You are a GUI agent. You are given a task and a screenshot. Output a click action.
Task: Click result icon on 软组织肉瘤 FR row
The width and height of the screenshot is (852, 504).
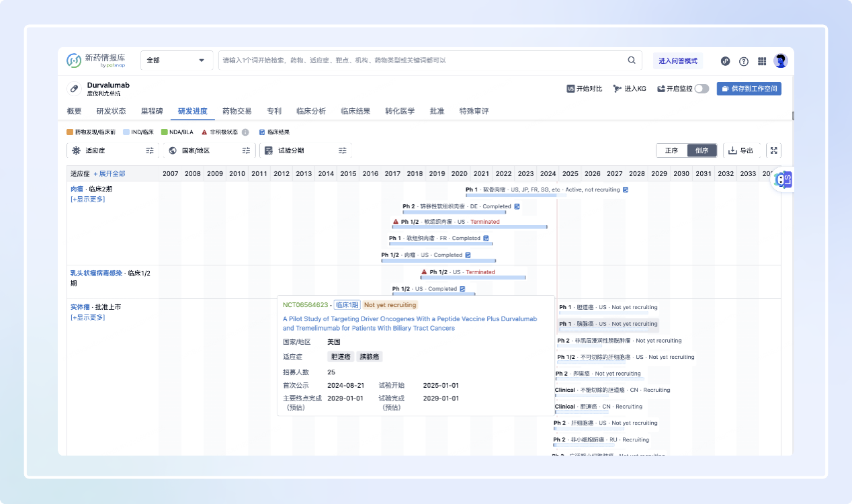tap(486, 239)
